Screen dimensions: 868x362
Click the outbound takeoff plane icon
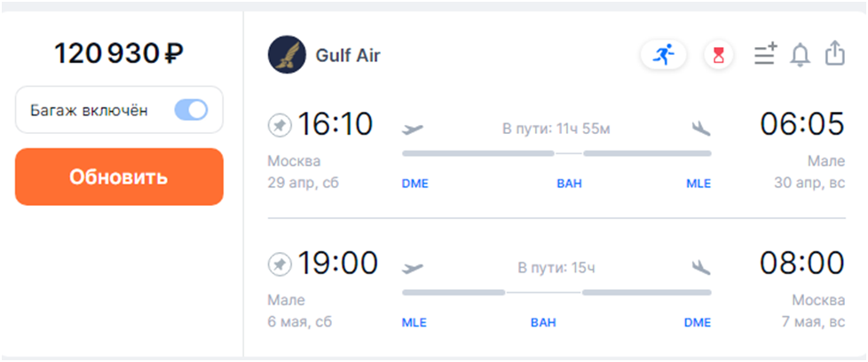coord(413,129)
